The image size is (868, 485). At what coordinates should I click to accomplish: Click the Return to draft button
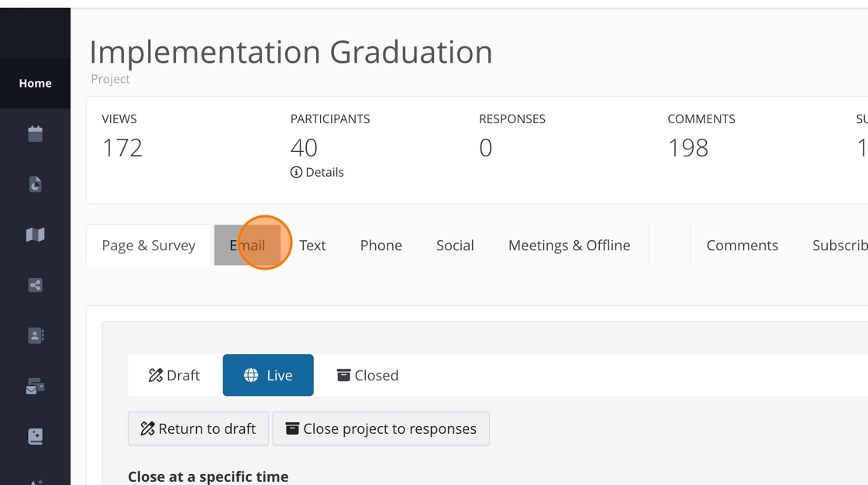tap(198, 428)
